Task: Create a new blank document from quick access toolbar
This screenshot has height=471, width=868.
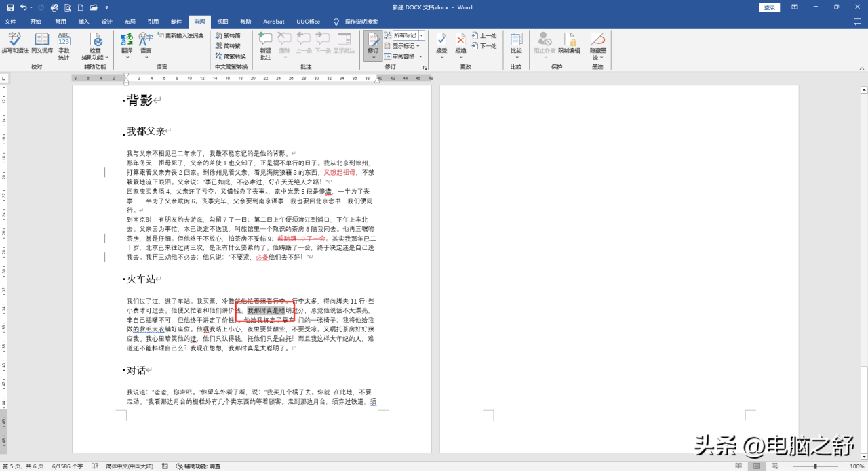Action: point(80,7)
